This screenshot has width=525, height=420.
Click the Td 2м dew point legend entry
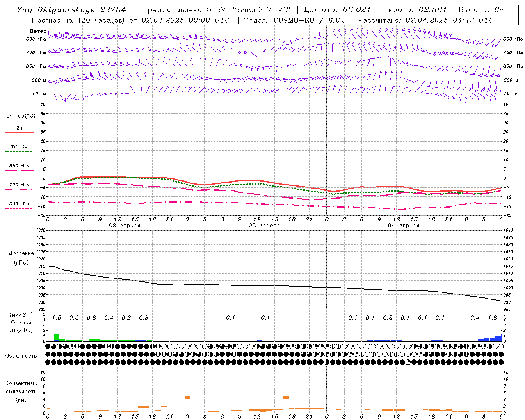(x=19, y=147)
